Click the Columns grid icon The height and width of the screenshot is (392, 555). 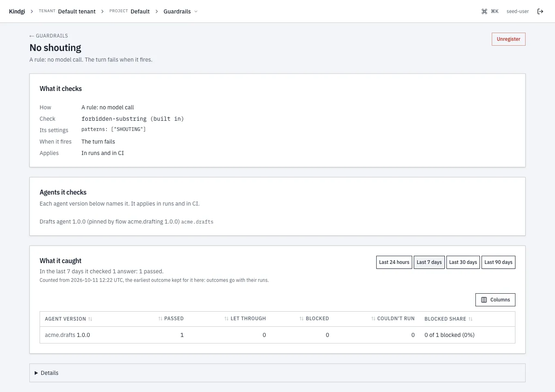[484, 300]
